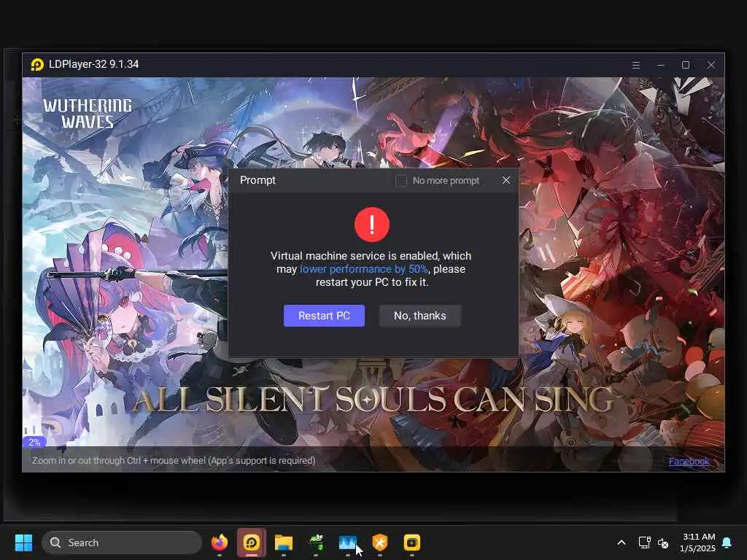
Task: Click 'LDPlayer-32 9.1.34' title text
Action: (x=94, y=64)
